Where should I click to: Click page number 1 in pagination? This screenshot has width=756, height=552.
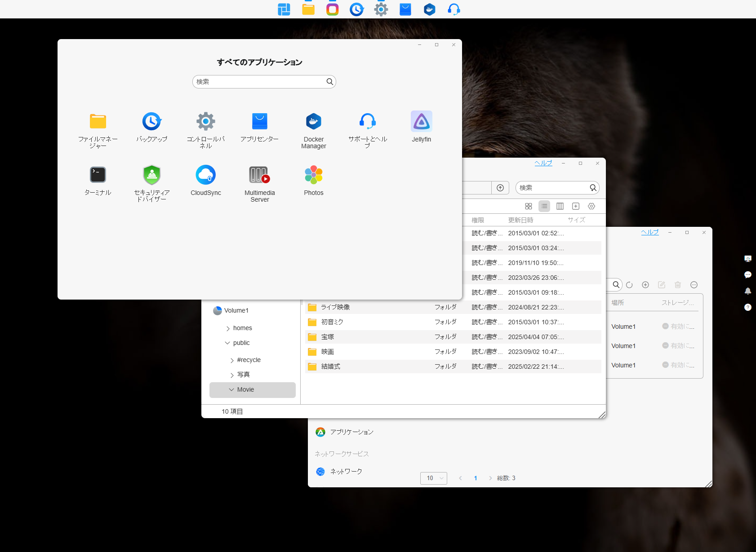[476, 478]
